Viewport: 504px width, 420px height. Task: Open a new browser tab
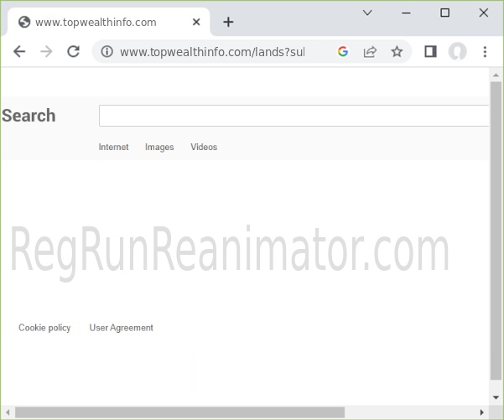pos(228,22)
